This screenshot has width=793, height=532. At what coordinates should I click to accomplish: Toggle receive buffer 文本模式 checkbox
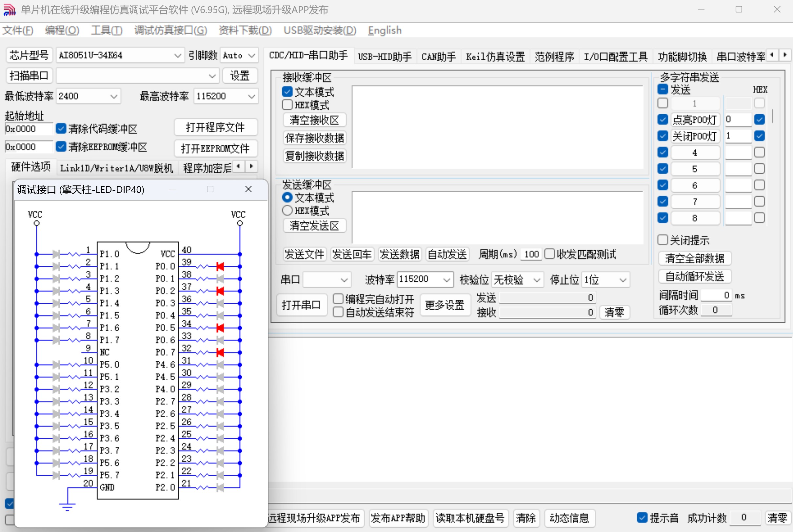click(x=287, y=92)
